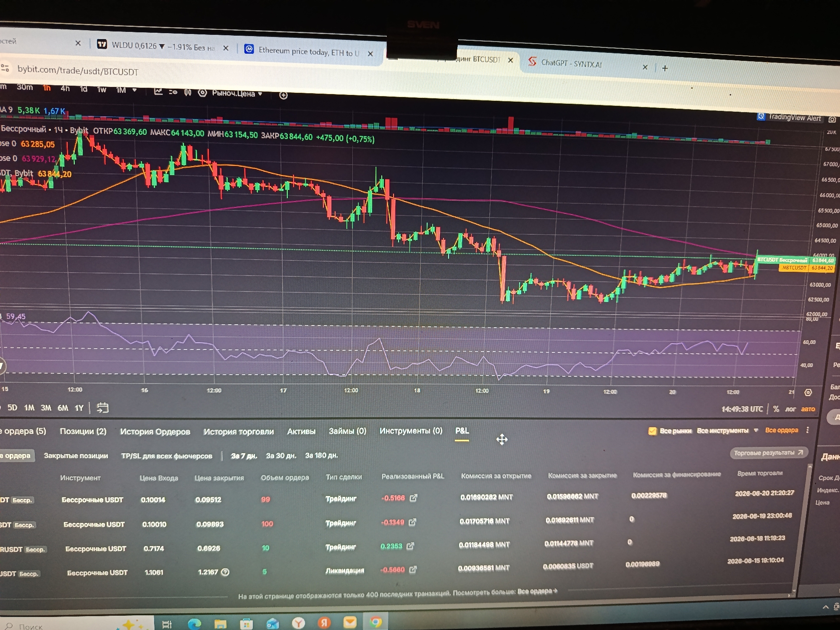Viewport: 840px width, 630px height.
Task: Toggle logarithmic scale 'лог'
Action: [790, 409]
